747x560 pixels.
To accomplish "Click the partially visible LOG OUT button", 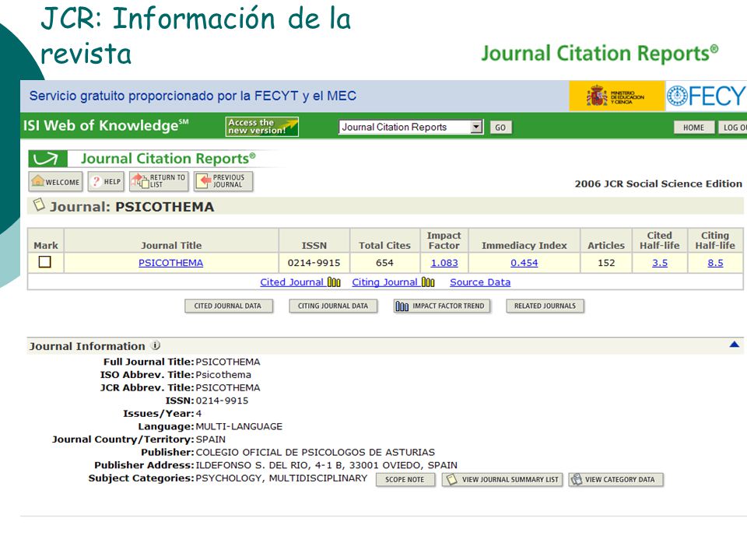I will tap(733, 128).
